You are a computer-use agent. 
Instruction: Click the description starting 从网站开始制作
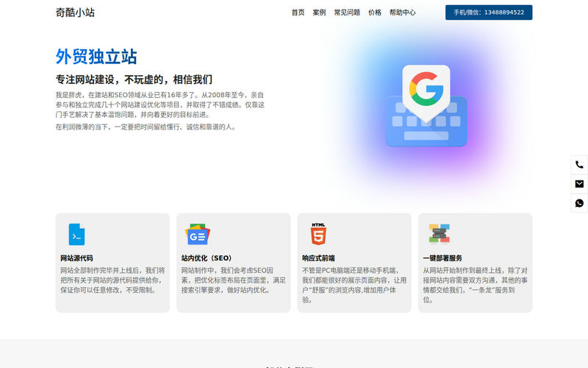coord(475,285)
